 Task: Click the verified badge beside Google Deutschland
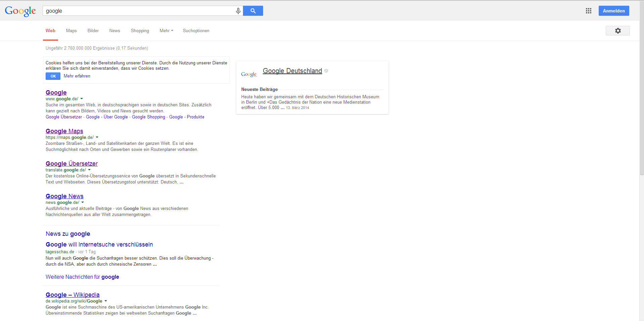(326, 71)
